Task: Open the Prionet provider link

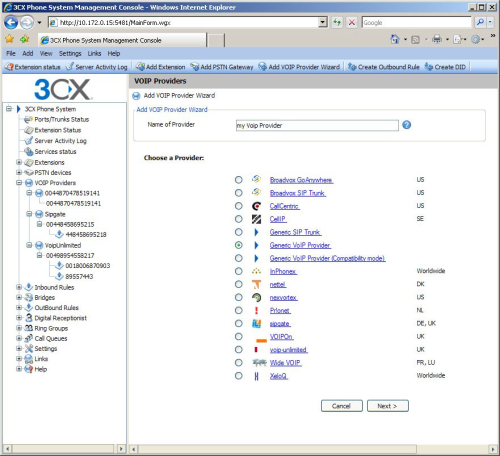Action: [280, 311]
